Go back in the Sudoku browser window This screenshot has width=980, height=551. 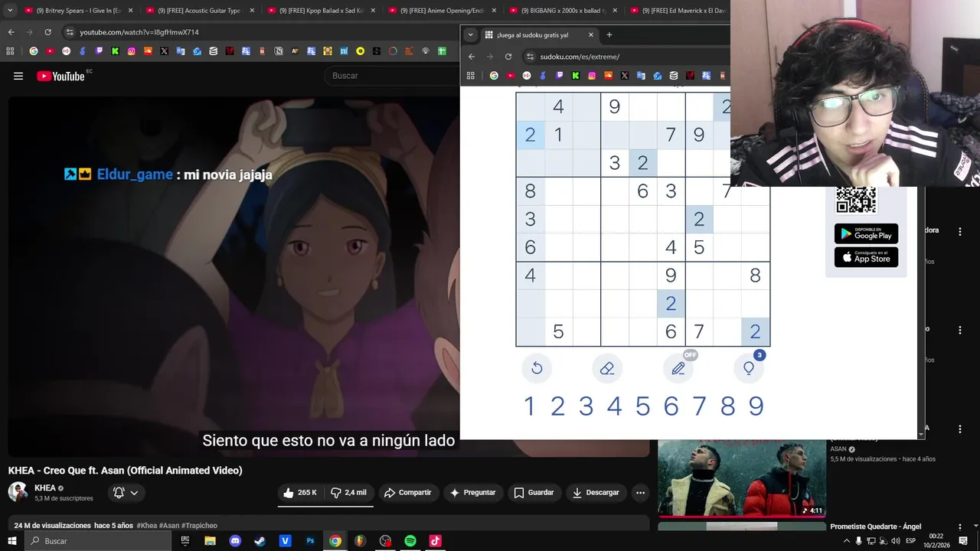472,57
